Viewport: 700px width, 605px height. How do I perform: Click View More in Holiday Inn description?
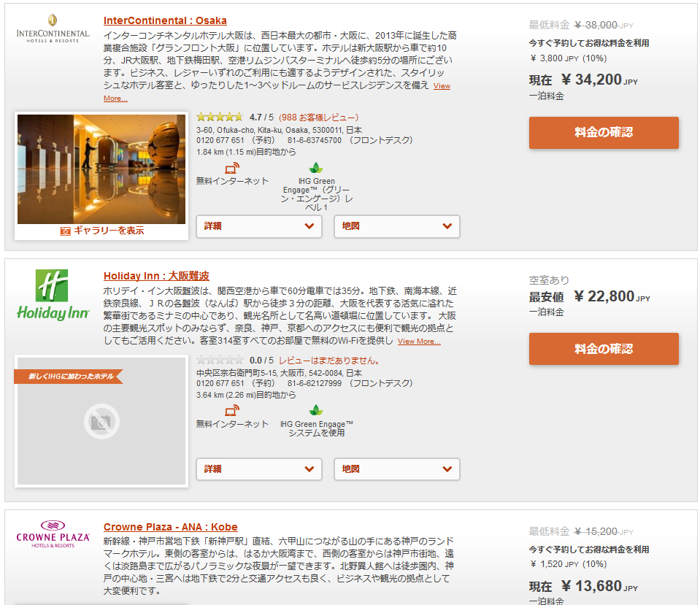pyautogui.click(x=419, y=342)
